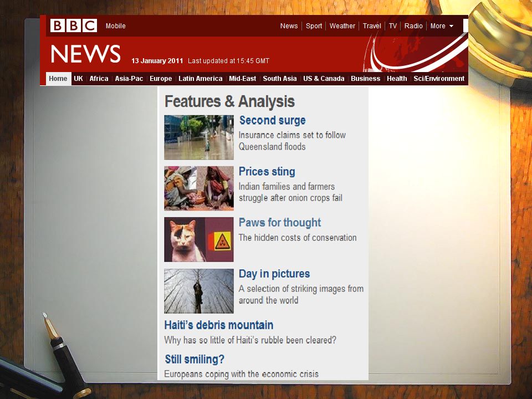Select the Mid-East tab
The width and height of the screenshot is (532, 399).
pos(243,78)
